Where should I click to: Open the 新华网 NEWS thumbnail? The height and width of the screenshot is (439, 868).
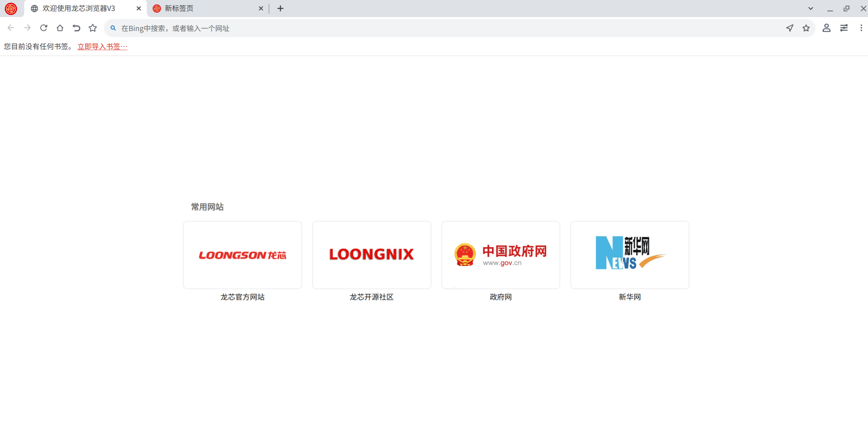tap(630, 255)
